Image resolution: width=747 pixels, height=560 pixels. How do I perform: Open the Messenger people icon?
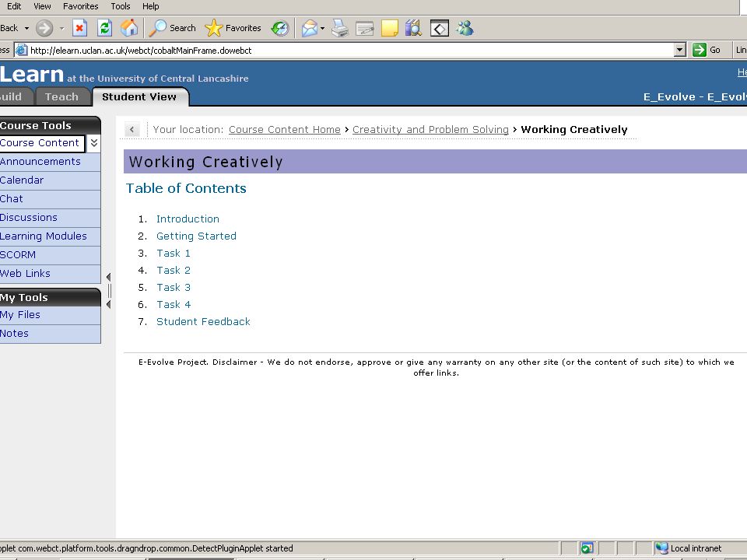pyautogui.click(x=465, y=28)
